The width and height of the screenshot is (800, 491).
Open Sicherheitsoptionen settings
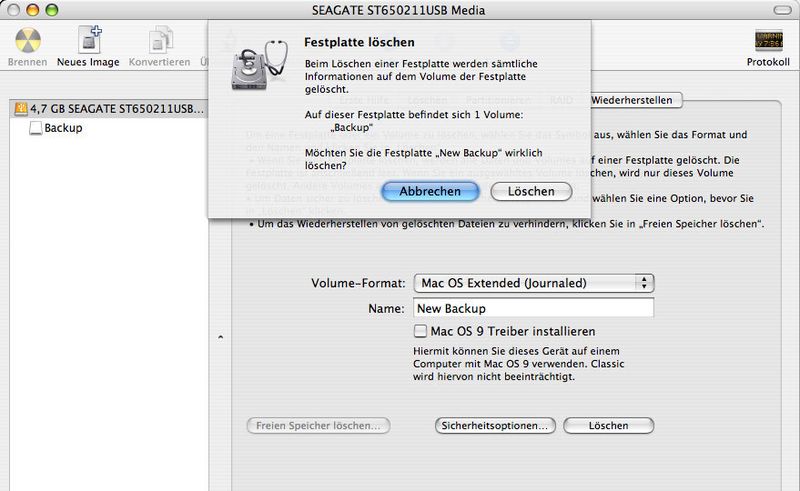[x=495, y=426]
